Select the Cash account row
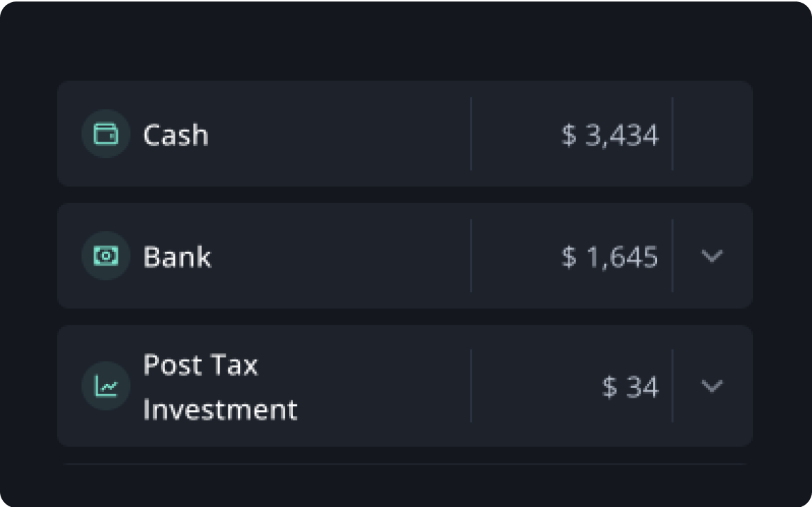 point(405,133)
